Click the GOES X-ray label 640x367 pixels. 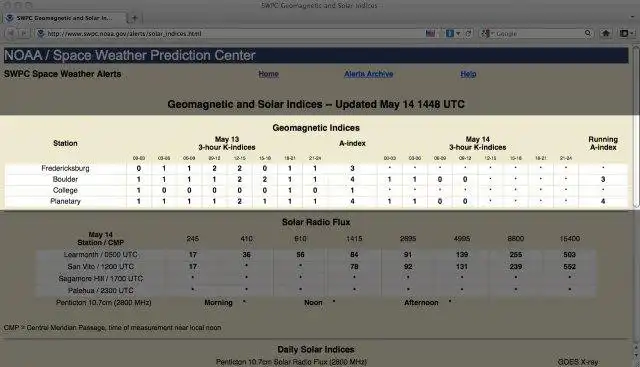click(x=578, y=362)
